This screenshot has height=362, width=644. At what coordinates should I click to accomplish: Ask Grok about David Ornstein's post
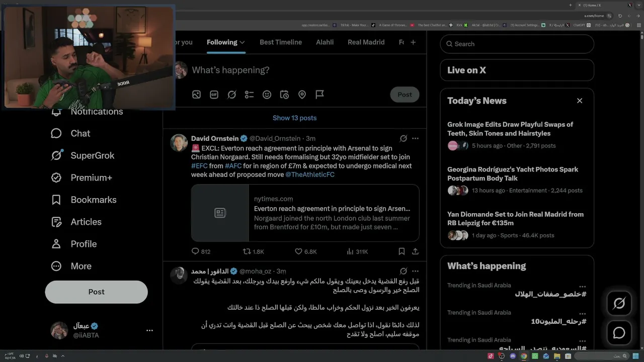click(x=403, y=138)
